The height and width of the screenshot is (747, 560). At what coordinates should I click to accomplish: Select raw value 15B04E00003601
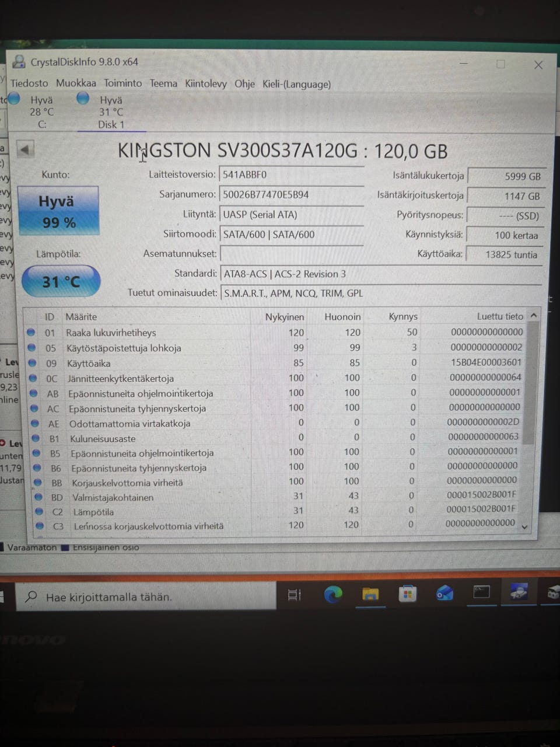pos(486,362)
